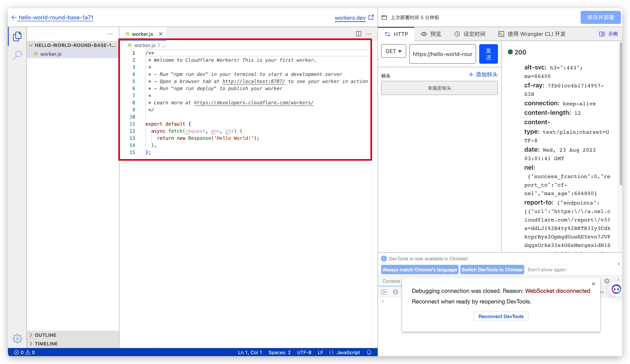630x364 pixels.
Task: Open workers.dev external link icon
Action: point(371,17)
